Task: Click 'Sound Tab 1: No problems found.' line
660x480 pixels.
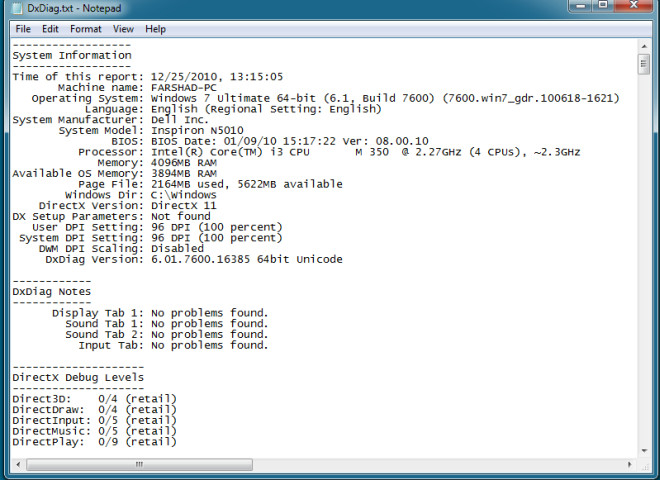Action: coord(167,324)
